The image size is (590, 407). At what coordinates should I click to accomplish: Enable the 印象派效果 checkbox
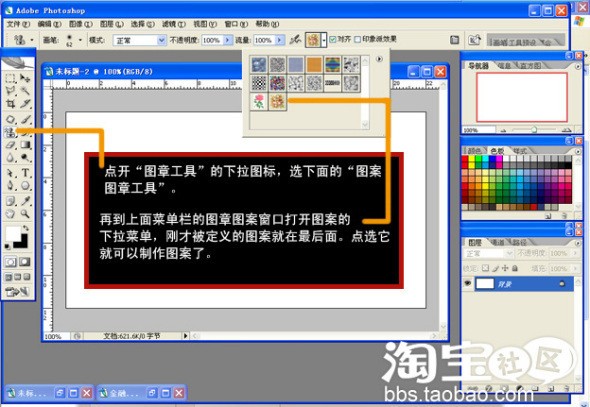[x=357, y=39]
